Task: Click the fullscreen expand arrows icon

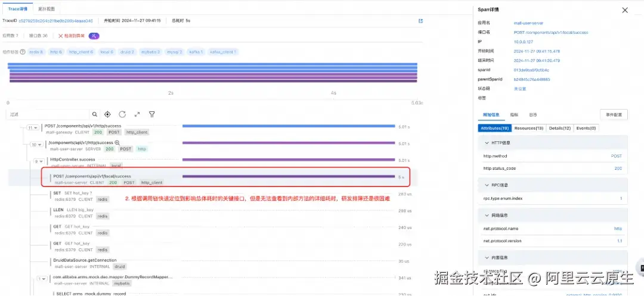Action: [x=137, y=114]
